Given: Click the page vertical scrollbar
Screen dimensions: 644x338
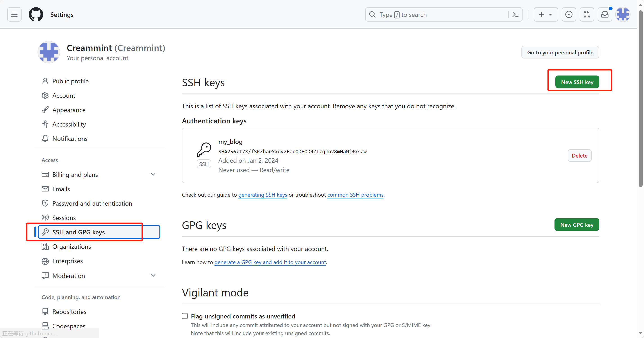Looking at the screenshot, I should click(640, 99).
